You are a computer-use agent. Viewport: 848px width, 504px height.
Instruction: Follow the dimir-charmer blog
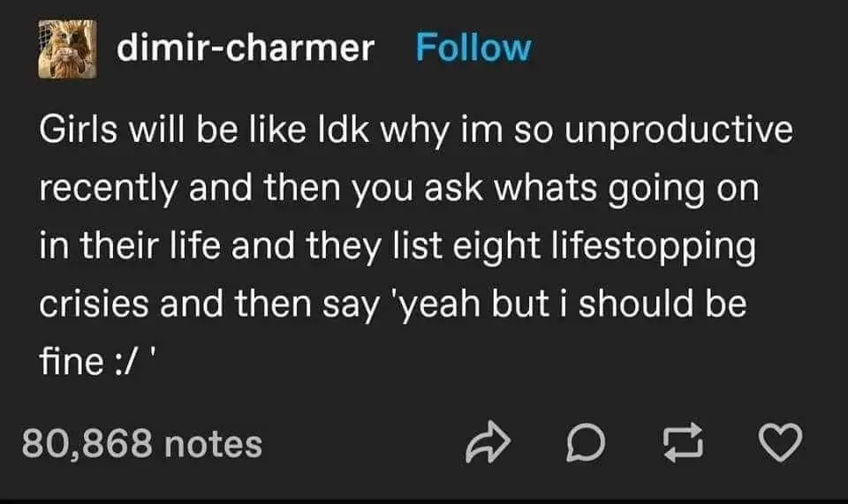[473, 48]
